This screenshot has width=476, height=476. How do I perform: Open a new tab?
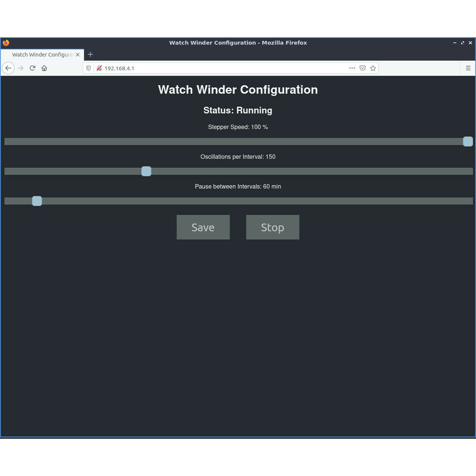pyautogui.click(x=90, y=54)
